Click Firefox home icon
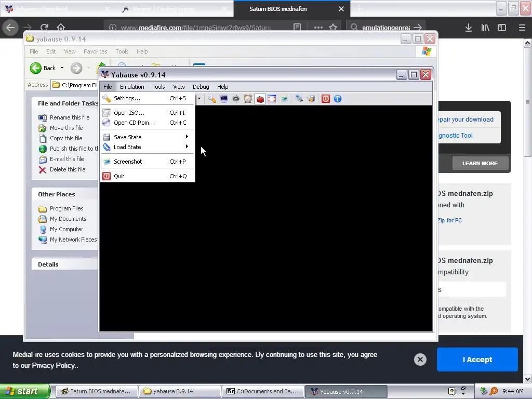This screenshot has height=399, width=532. click(x=61, y=28)
